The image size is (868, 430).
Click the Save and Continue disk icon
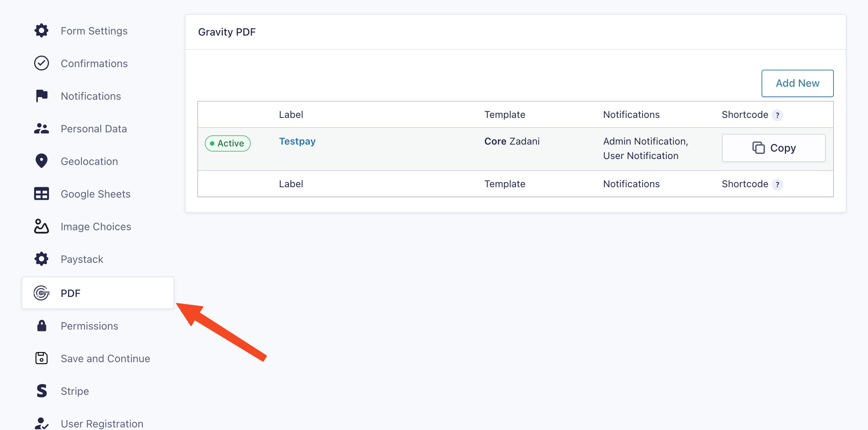point(42,358)
